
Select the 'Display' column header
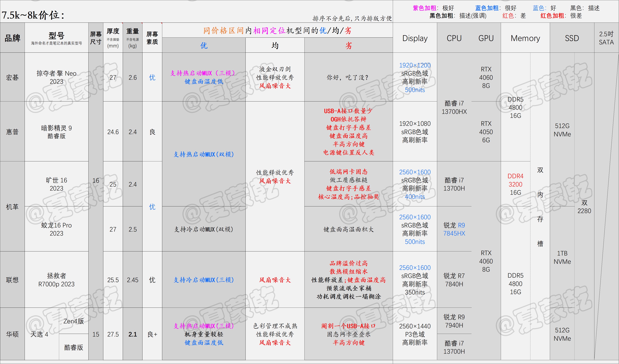(x=415, y=38)
